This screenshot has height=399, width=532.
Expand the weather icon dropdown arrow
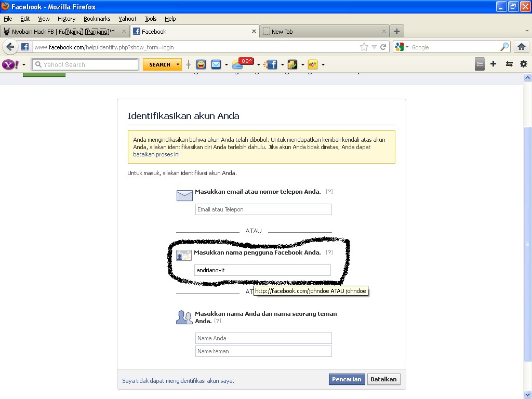coord(259,64)
